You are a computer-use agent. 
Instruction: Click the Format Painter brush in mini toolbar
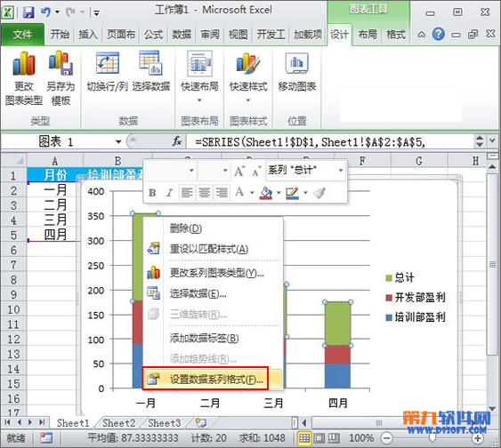pos(319,192)
